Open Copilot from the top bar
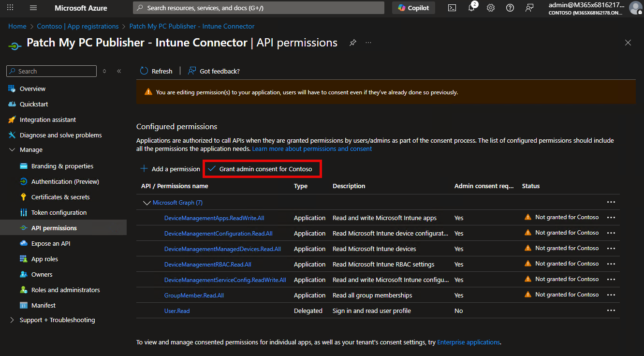This screenshot has width=644, height=356. pos(413,8)
